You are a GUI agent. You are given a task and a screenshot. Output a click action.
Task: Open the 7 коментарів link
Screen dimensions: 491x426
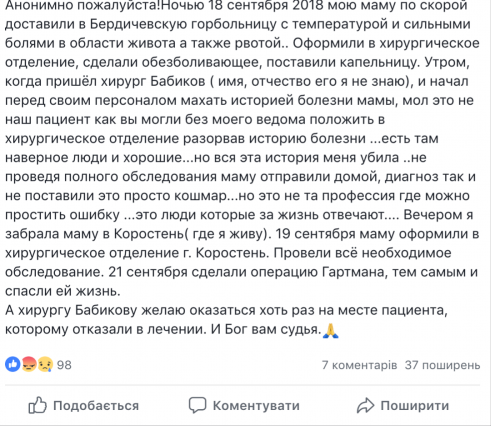coord(359,365)
